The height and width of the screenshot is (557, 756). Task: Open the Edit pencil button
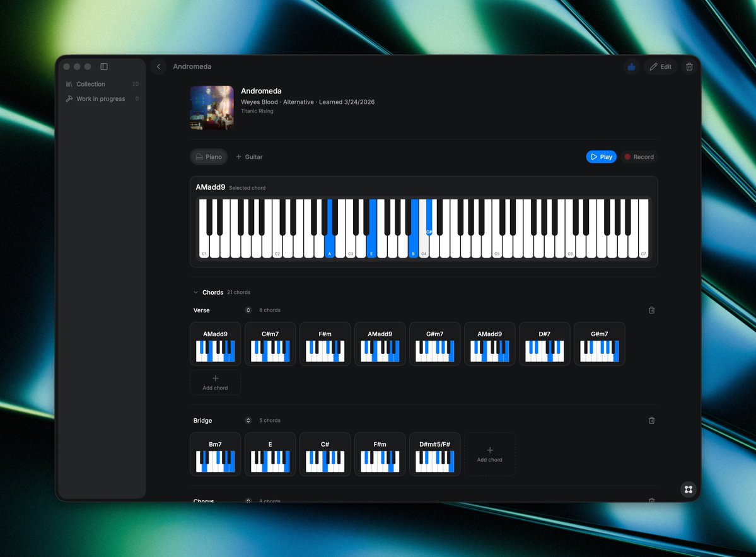click(661, 67)
